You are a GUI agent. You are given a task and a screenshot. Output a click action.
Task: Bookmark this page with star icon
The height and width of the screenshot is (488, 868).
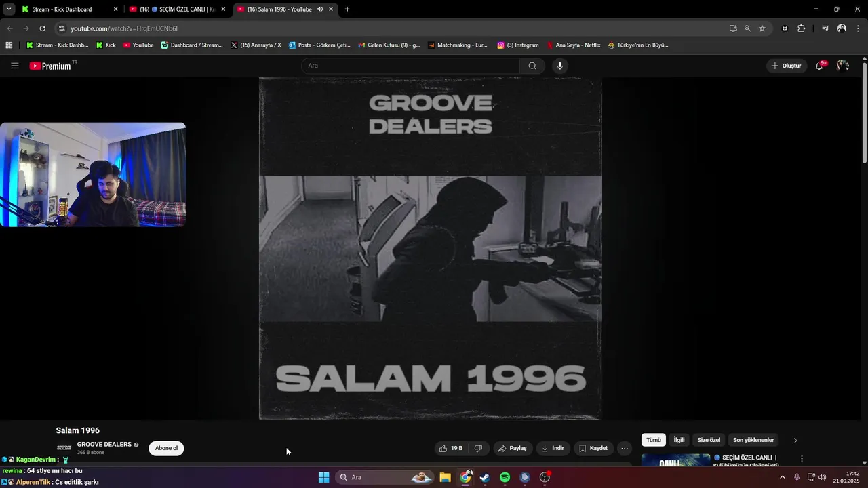(762, 28)
